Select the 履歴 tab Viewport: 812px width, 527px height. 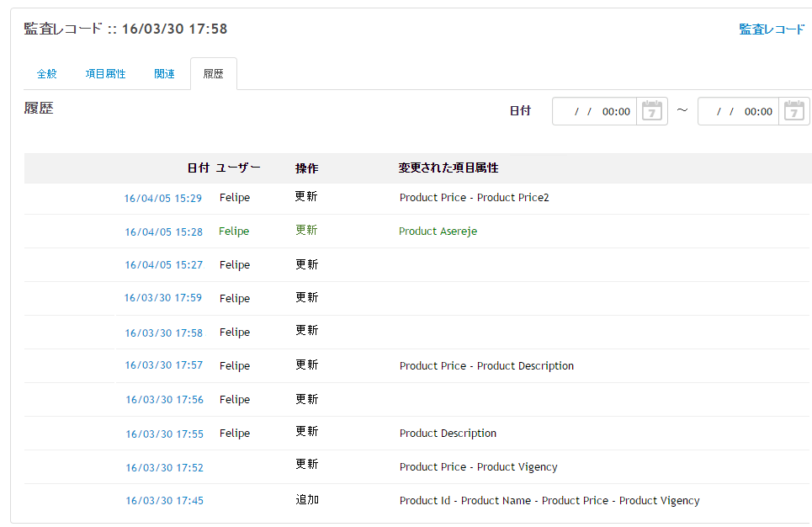coord(214,73)
